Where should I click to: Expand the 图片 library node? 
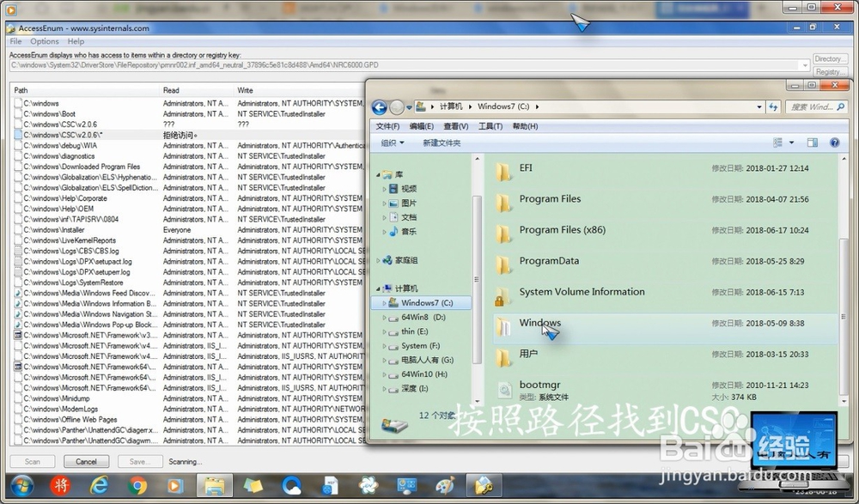[x=384, y=203]
